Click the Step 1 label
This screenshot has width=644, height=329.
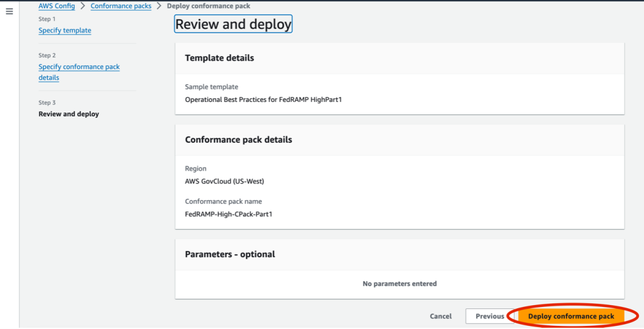point(47,19)
